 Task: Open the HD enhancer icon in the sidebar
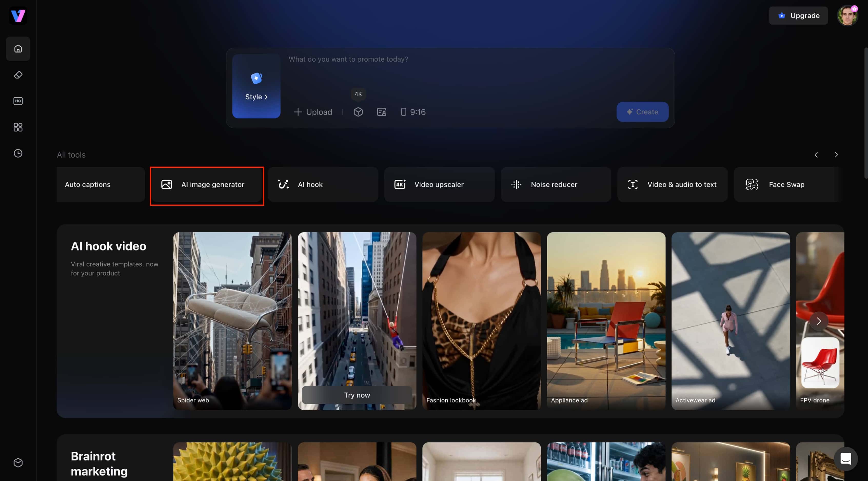tap(18, 101)
